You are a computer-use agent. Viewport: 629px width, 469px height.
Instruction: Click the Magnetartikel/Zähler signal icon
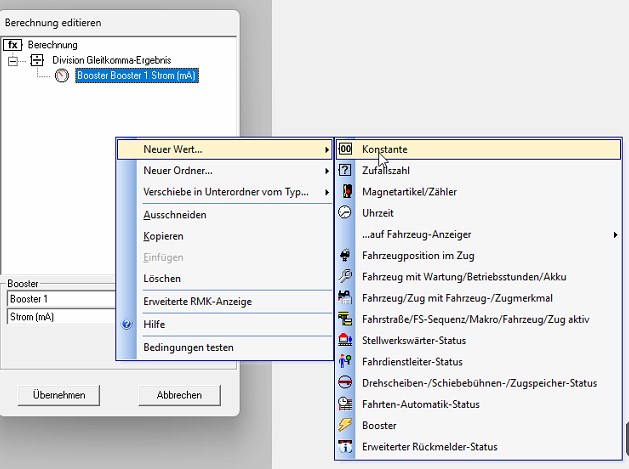(x=345, y=192)
